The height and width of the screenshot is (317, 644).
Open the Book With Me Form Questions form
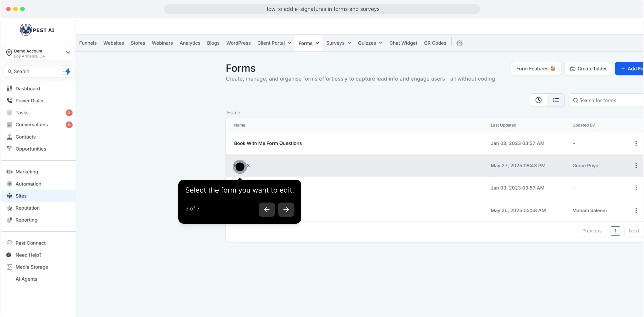tap(268, 143)
